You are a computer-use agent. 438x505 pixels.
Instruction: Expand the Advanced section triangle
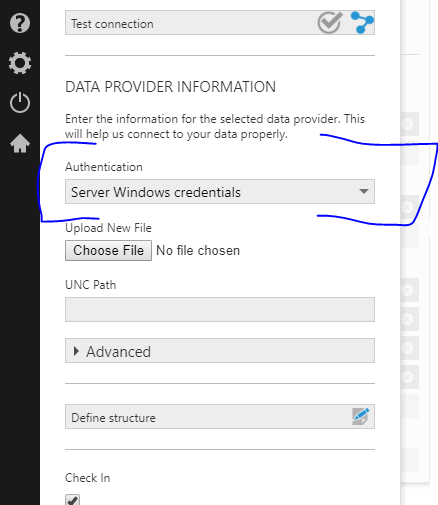pyautogui.click(x=76, y=351)
